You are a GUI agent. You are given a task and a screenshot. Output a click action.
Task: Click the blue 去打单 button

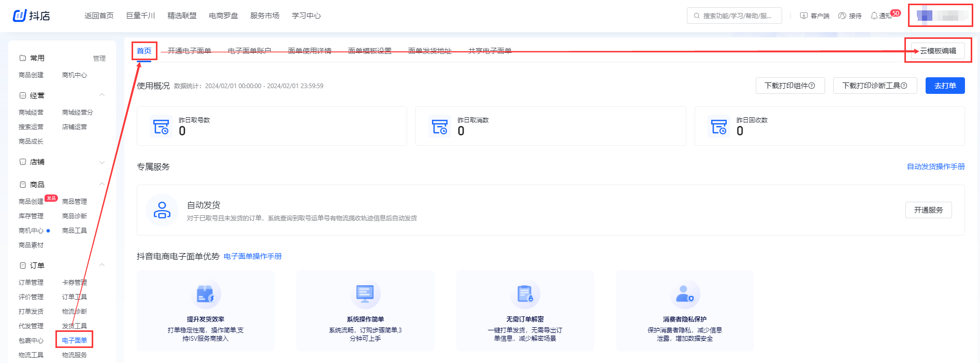[945, 86]
